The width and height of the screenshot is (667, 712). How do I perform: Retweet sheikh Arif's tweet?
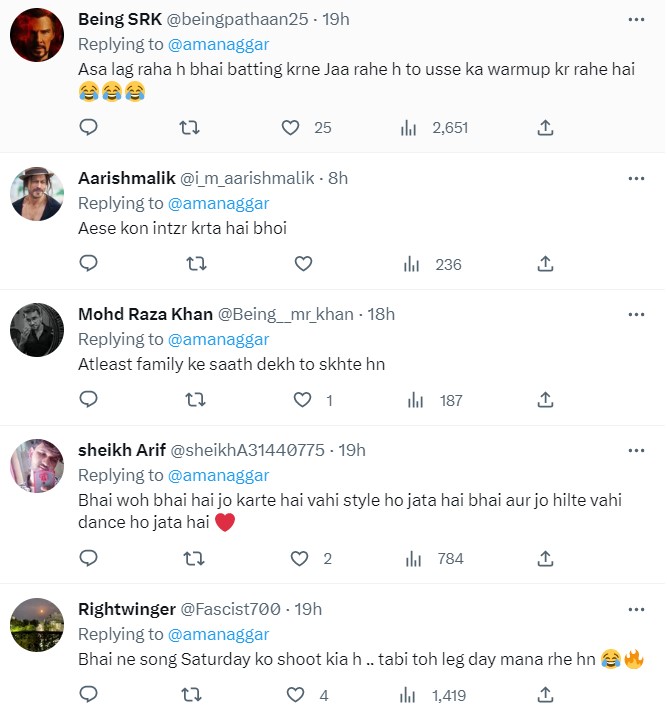point(197,558)
